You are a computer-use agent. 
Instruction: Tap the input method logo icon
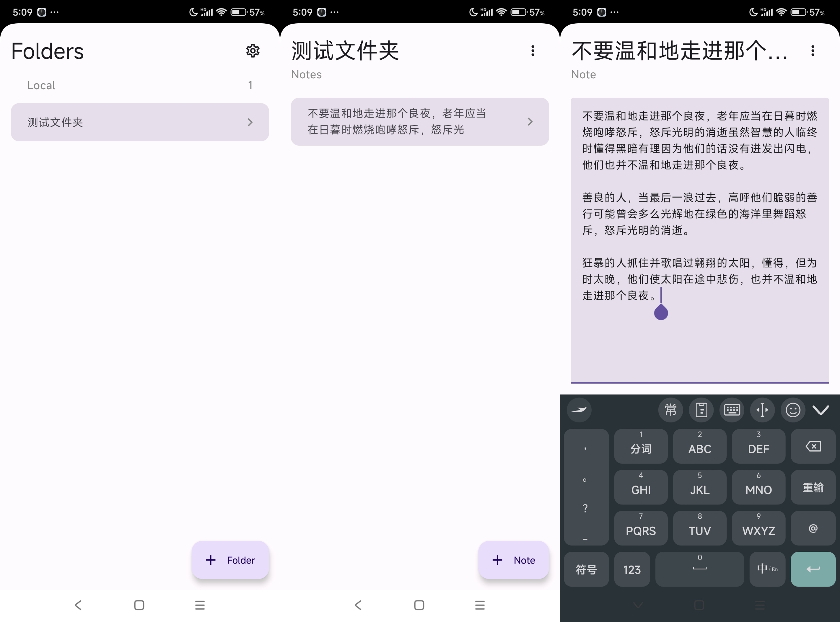(x=579, y=410)
